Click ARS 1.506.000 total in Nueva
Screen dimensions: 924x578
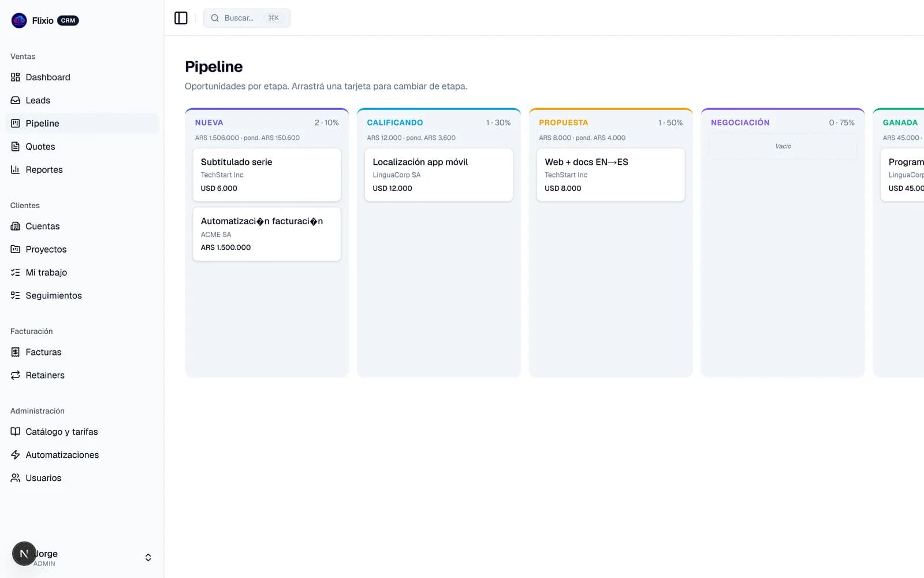(x=217, y=138)
